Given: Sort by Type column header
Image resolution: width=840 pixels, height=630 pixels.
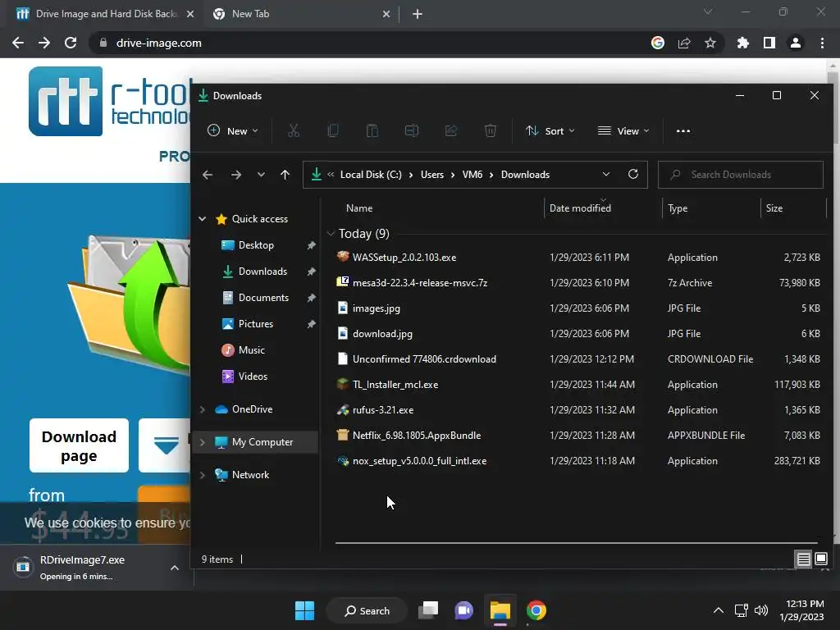Looking at the screenshot, I should [x=678, y=208].
